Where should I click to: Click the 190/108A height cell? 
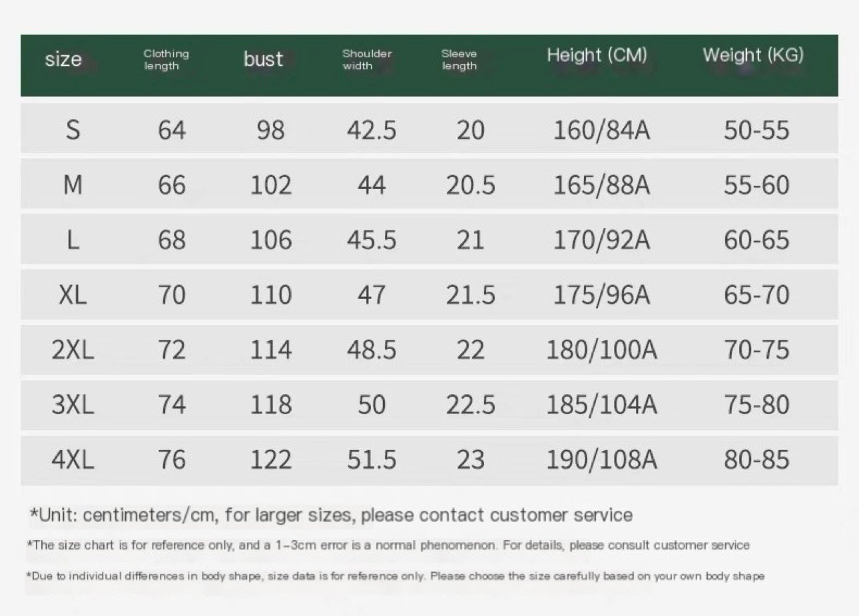tap(601, 460)
